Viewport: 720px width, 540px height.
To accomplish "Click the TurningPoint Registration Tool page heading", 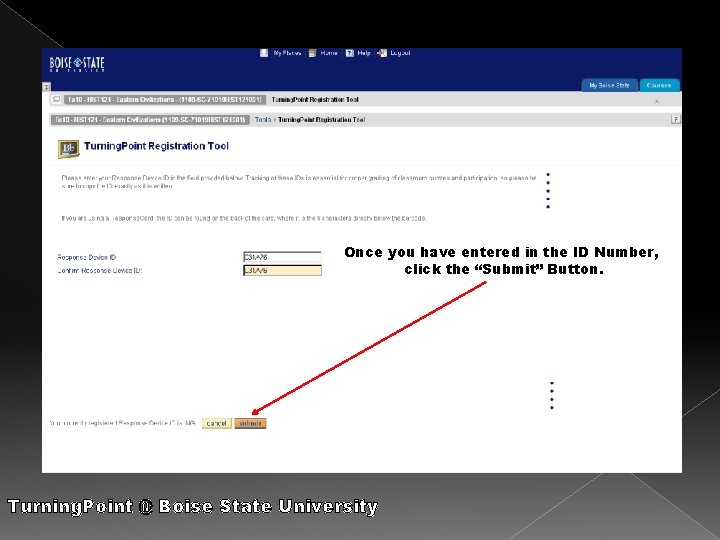I will 156,146.
